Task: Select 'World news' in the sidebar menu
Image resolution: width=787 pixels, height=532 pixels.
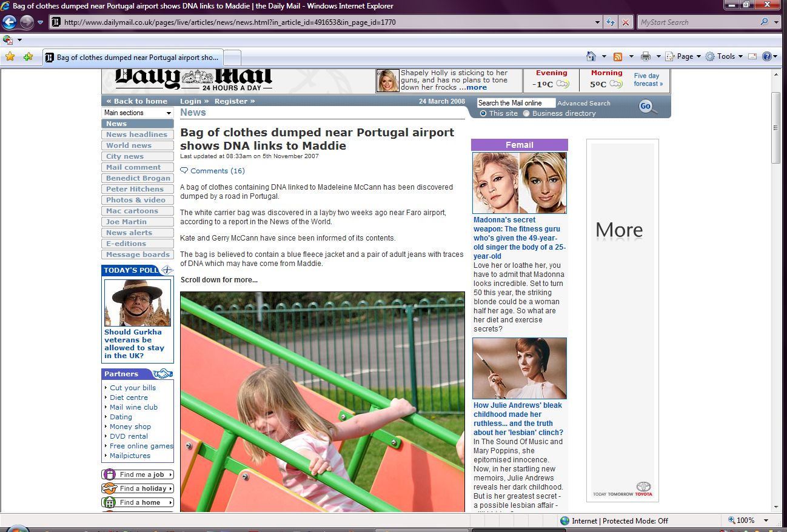Action: tap(129, 145)
